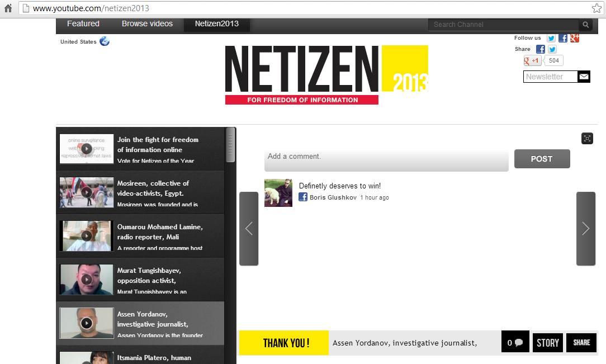
Task: Open the comments count bubble
Action: pyautogui.click(x=515, y=343)
